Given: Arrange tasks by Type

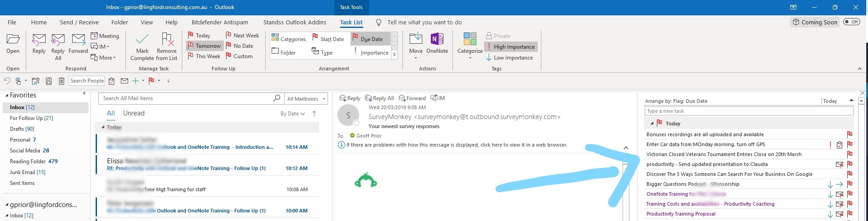Looking at the screenshot, I should (322, 52).
